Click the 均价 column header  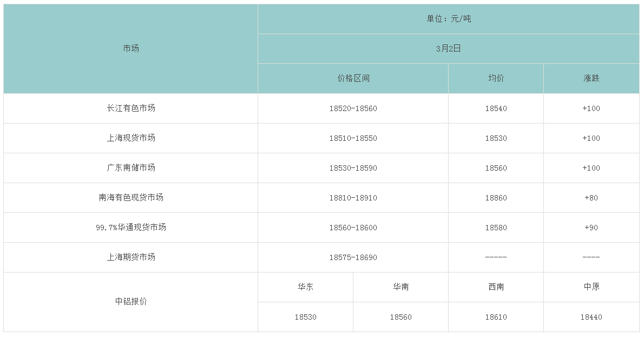click(496, 79)
